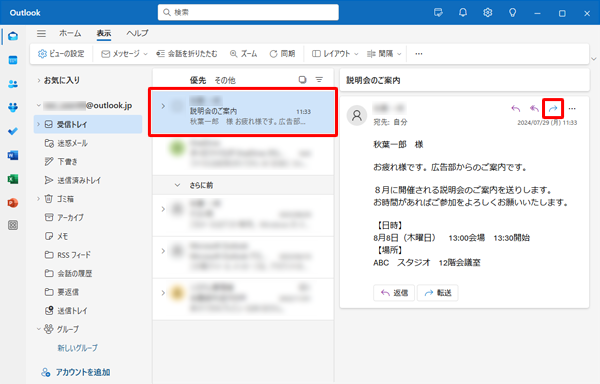The height and width of the screenshot is (384, 600).
Task: Open the Mail app in sidebar
Action: [13, 36]
